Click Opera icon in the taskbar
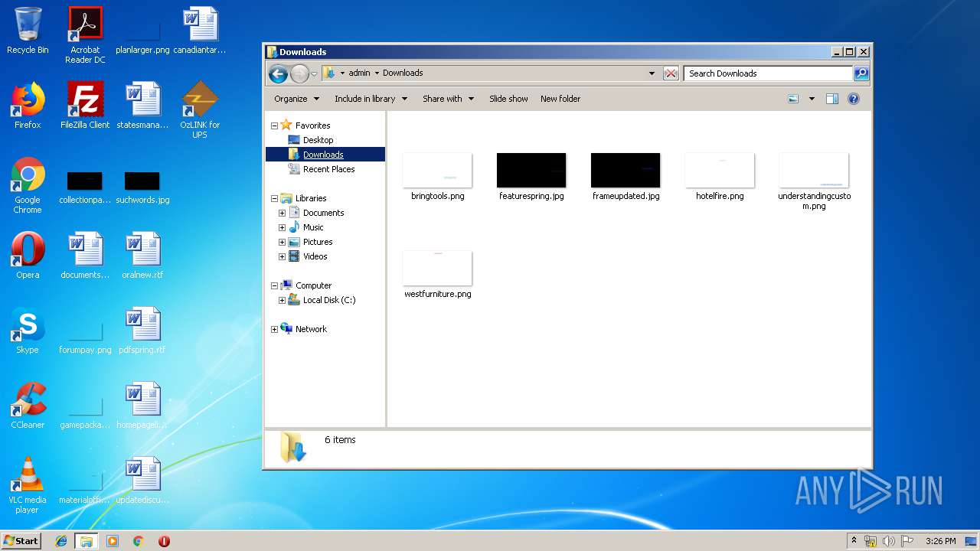980x551 pixels. (x=164, y=541)
